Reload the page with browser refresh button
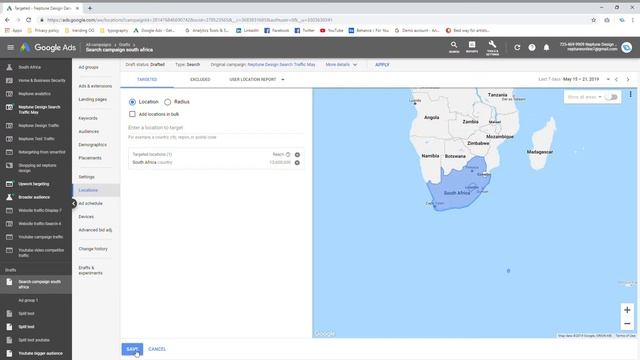 [29, 20]
